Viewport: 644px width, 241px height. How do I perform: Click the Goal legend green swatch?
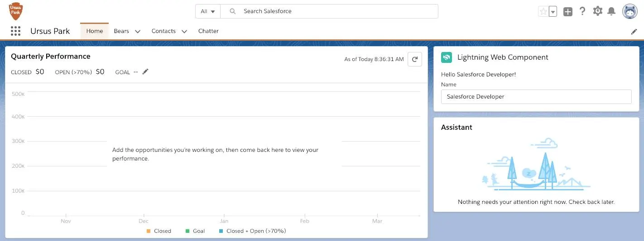point(187,231)
